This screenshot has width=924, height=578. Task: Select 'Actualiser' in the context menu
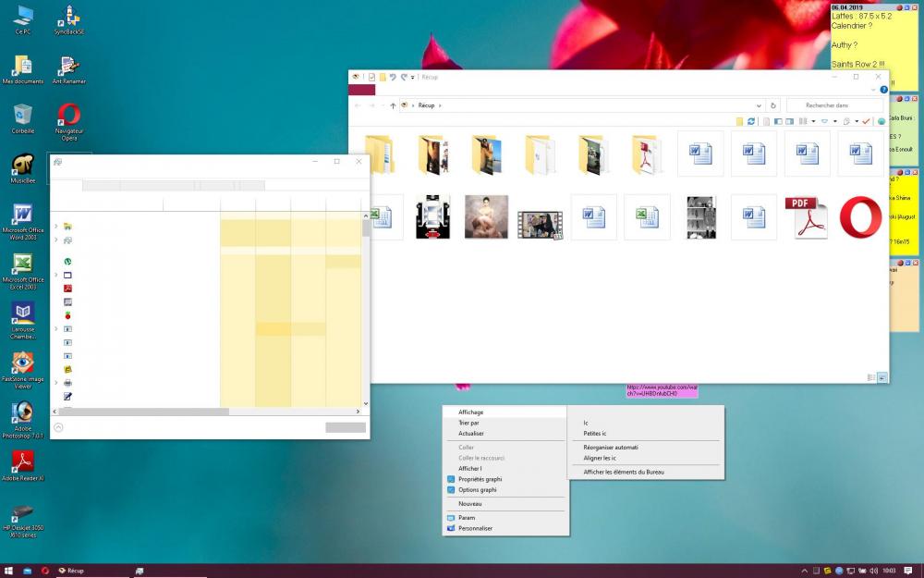(471, 434)
